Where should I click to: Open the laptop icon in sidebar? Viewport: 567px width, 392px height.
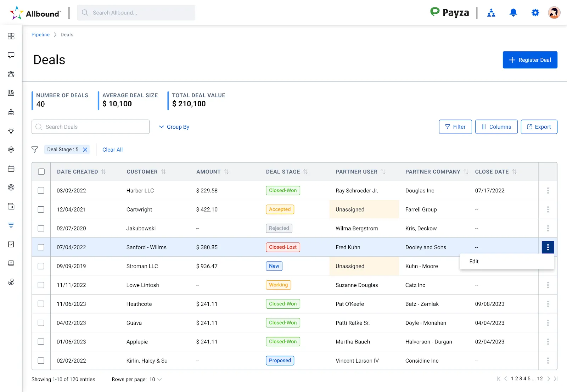pos(11,263)
